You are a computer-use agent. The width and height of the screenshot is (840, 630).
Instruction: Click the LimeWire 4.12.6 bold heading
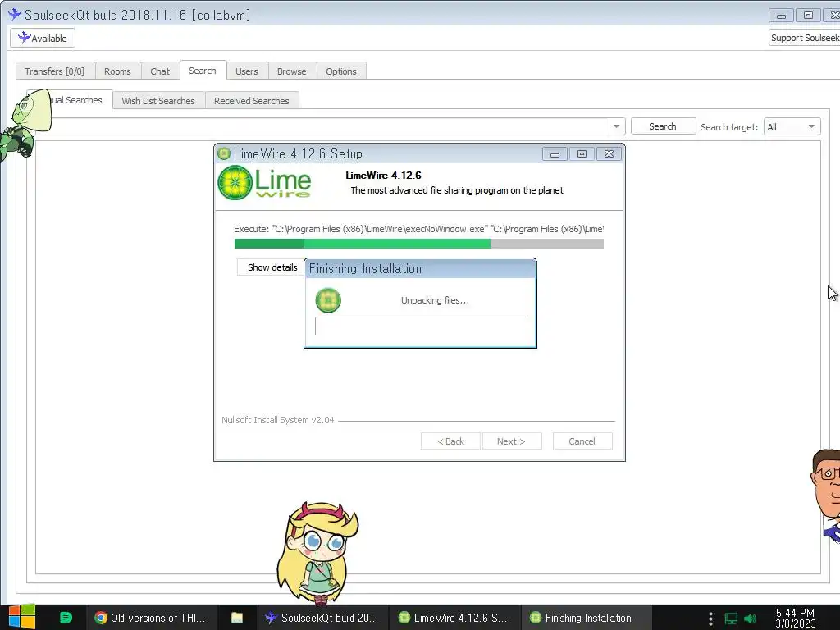[x=383, y=176]
